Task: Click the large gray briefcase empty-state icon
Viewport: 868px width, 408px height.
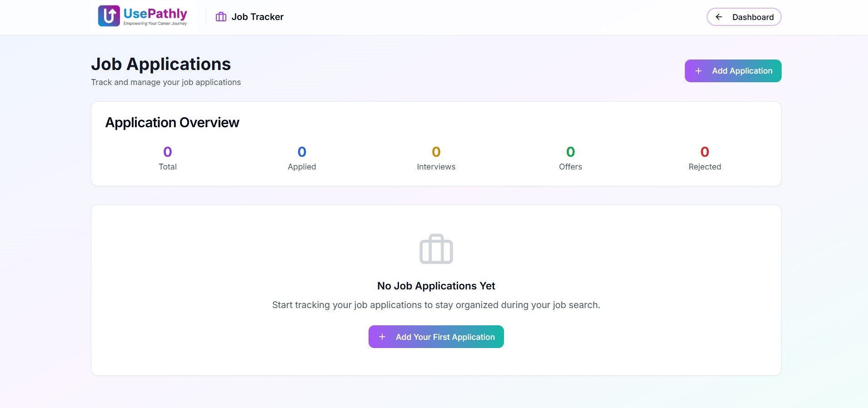Action: [x=436, y=249]
